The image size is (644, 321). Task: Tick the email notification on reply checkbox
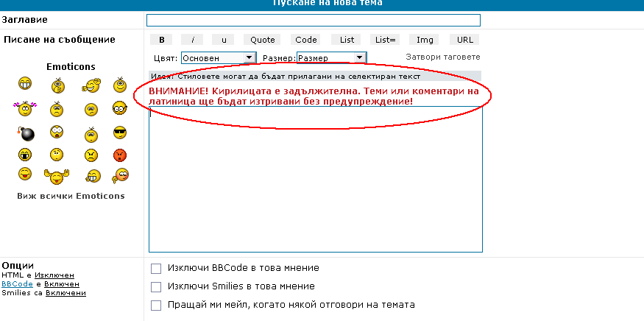click(155, 305)
